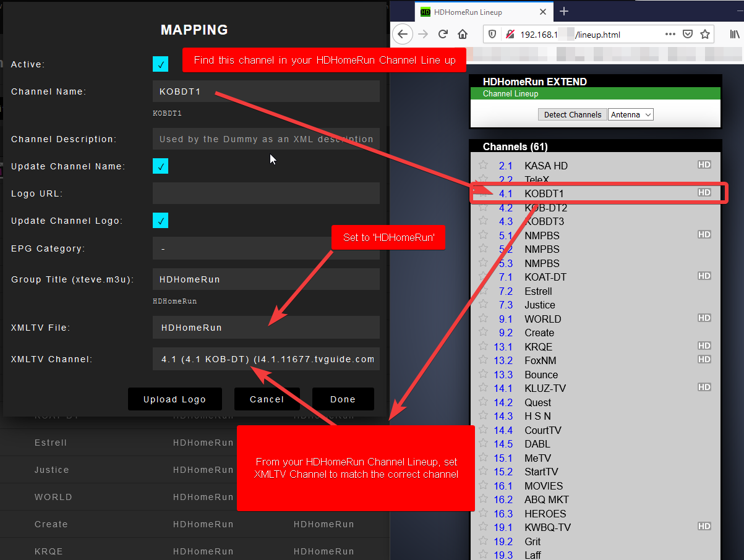Open the EPG Category dropdown
Screen dimensions: 744x560
pyautogui.click(x=266, y=248)
